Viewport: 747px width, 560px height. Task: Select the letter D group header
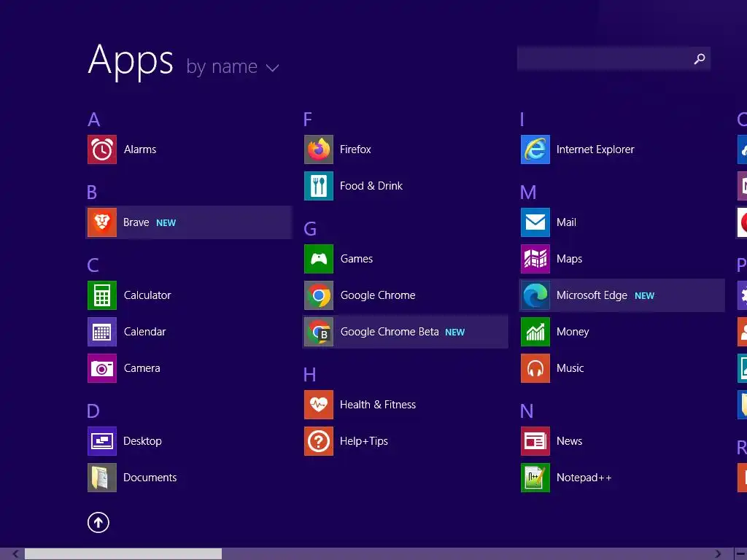(93, 411)
